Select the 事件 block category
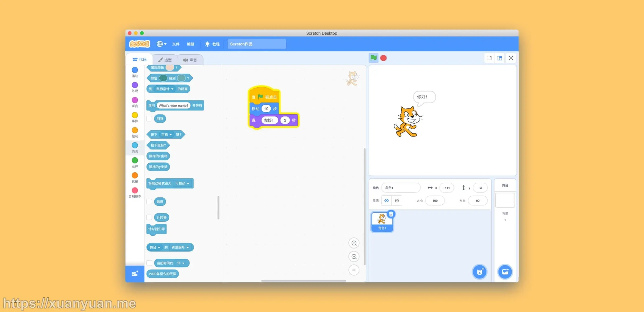This screenshot has width=644, height=312. 135,118
